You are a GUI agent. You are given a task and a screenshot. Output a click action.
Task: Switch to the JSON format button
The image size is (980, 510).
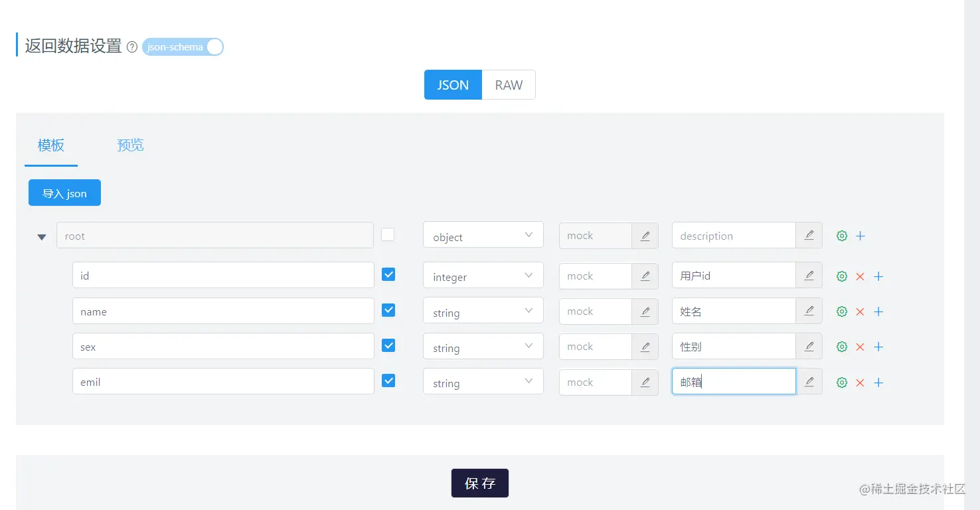[453, 85]
